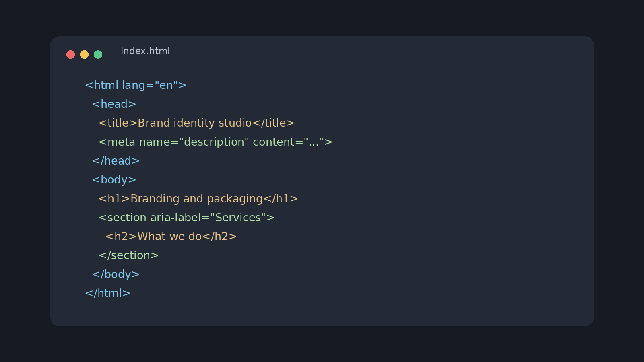
Task: Click the yellow minimize dot
Action: pyautogui.click(x=84, y=54)
